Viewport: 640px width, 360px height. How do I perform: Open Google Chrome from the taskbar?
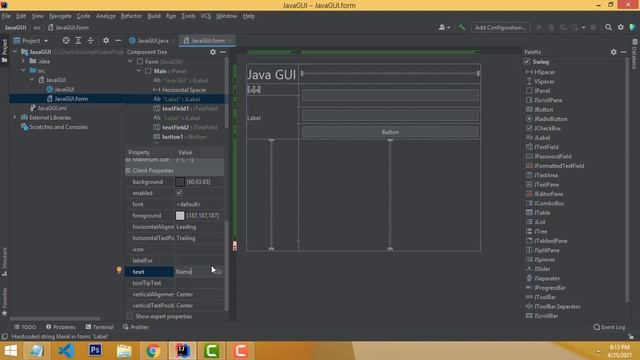click(153, 351)
